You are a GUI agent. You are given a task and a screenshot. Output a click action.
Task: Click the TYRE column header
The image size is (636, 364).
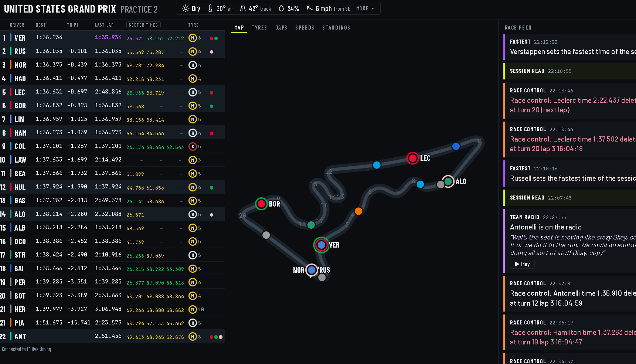point(193,25)
